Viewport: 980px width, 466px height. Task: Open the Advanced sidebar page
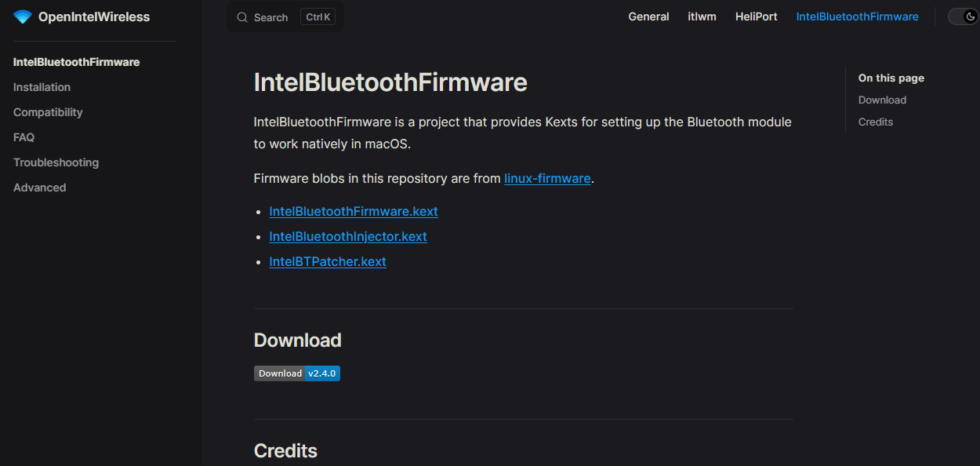pos(39,187)
